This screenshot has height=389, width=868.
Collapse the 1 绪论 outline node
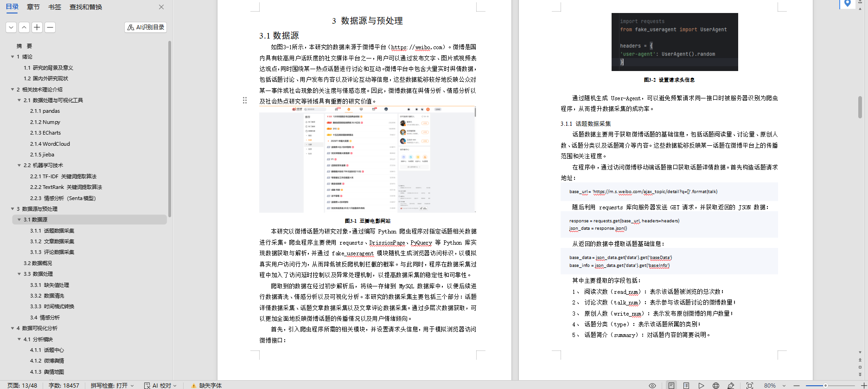13,57
